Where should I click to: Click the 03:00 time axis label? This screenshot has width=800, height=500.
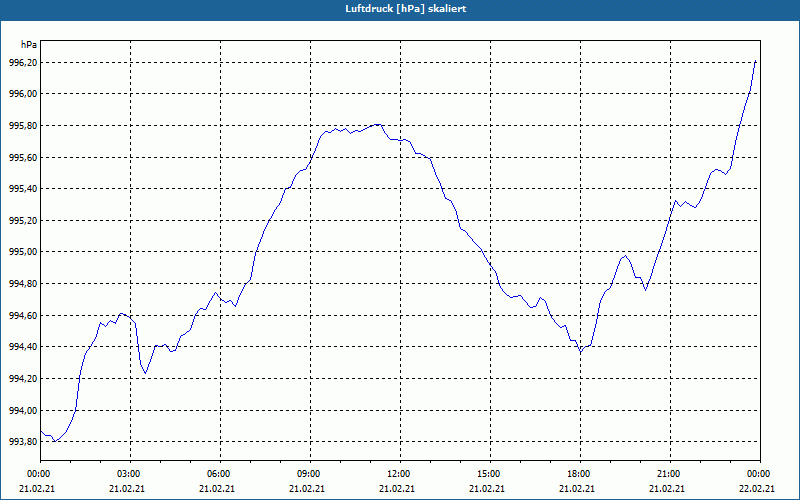[131, 474]
